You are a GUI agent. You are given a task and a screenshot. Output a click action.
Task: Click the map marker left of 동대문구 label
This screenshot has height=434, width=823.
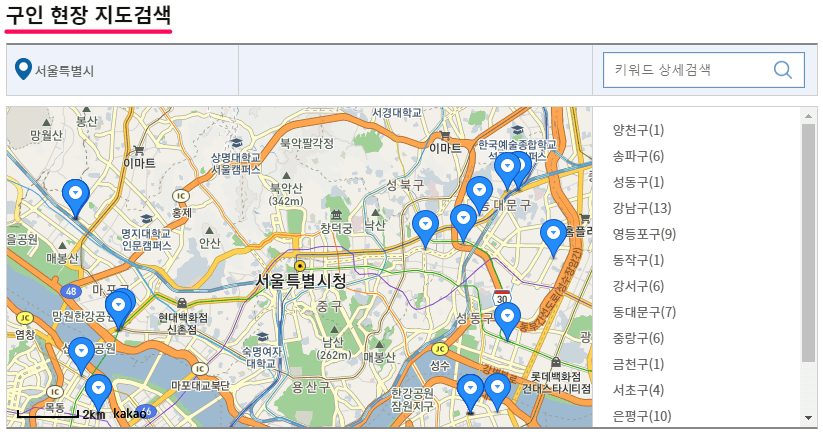tap(479, 195)
